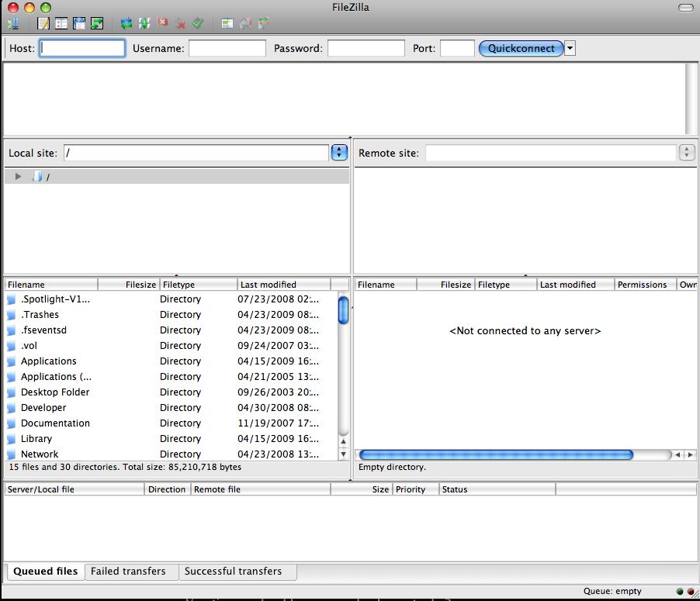The width and height of the screenshot is (700, 601).
Task: Open the Remote site path dropdown
Action: tap(687, 153)
